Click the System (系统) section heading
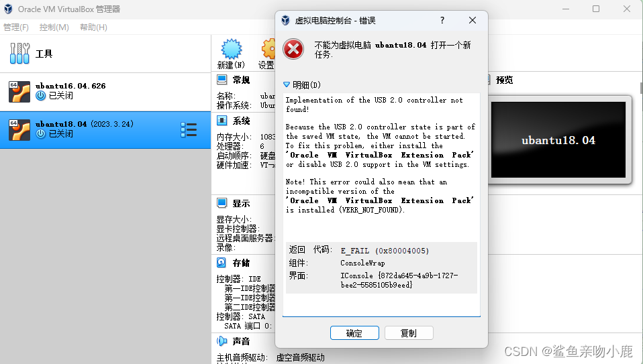Image resolution: width=643 pixels, height=364 pixels. tap(241, 121)
